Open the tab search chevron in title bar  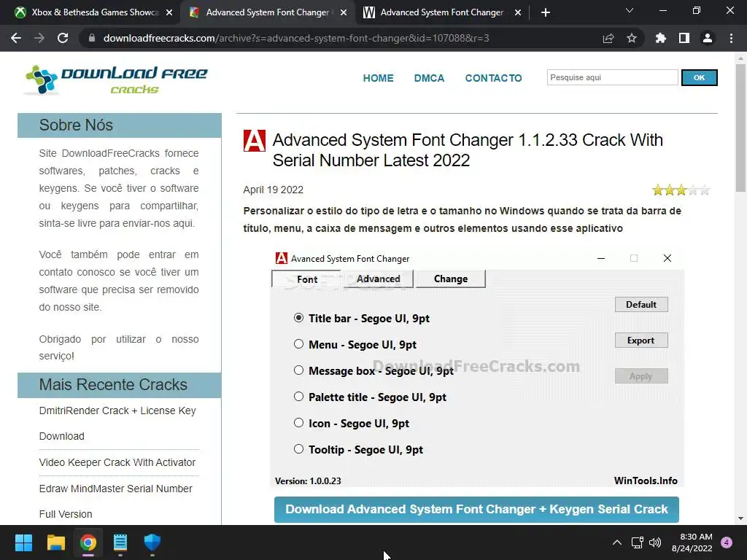[x=630, y=10]
